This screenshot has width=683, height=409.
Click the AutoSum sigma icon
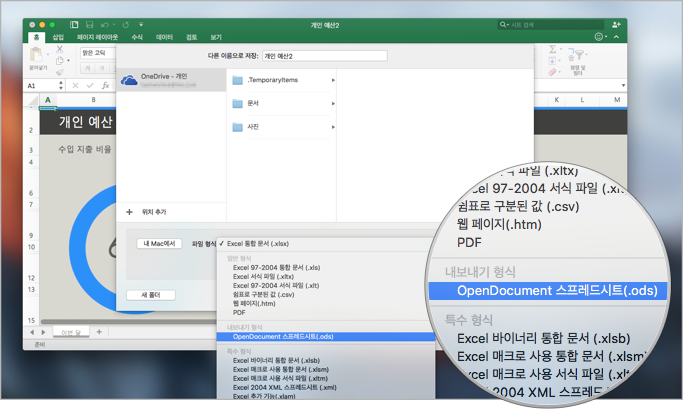pyautogui.click(x=552, y=49)
